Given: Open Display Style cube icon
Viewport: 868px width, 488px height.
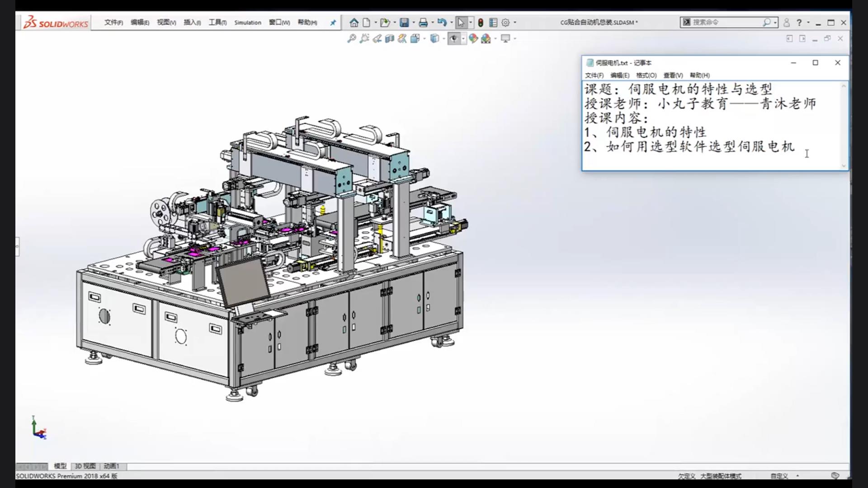Looking at the screenshot, I should 434,39.
